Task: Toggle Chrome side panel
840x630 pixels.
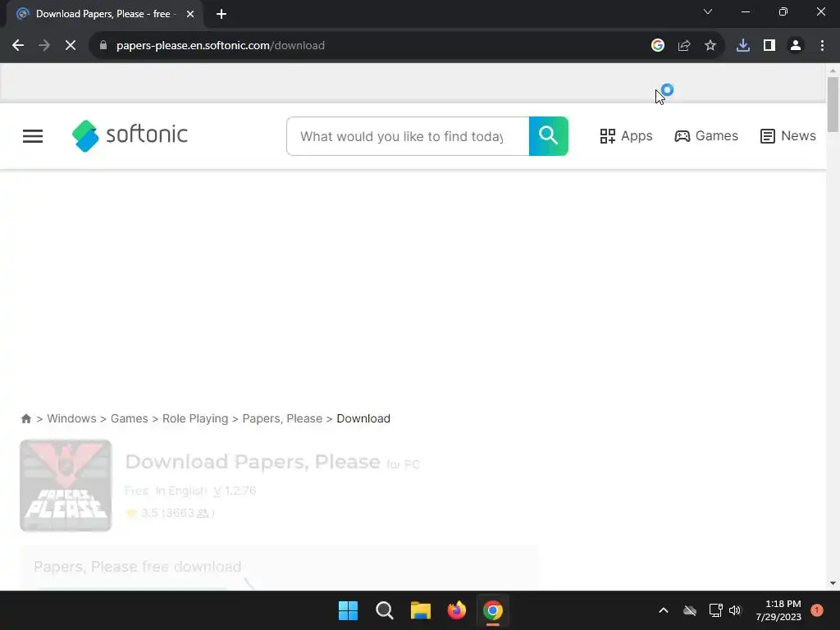Action: 769,46
